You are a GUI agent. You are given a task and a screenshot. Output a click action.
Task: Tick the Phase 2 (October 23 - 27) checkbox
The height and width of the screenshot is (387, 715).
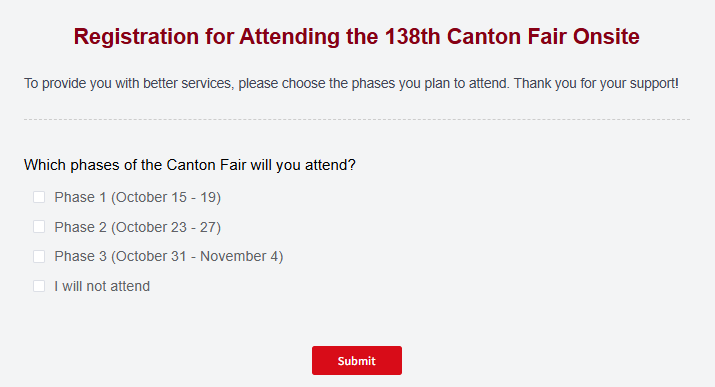pos(39,227)
